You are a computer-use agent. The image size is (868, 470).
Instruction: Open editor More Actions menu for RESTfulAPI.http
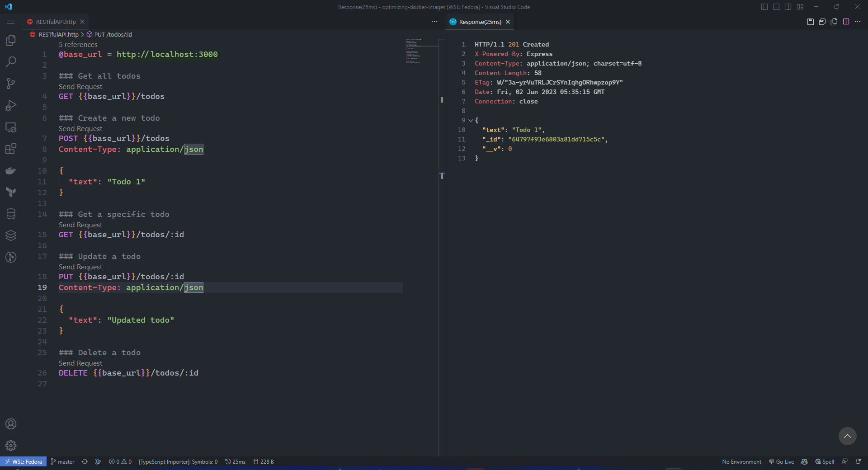pos(434,22)
